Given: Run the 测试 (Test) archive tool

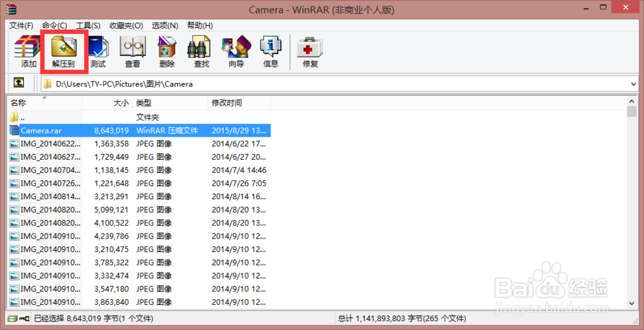Looking at the screenshot, I should click(98, 52).
